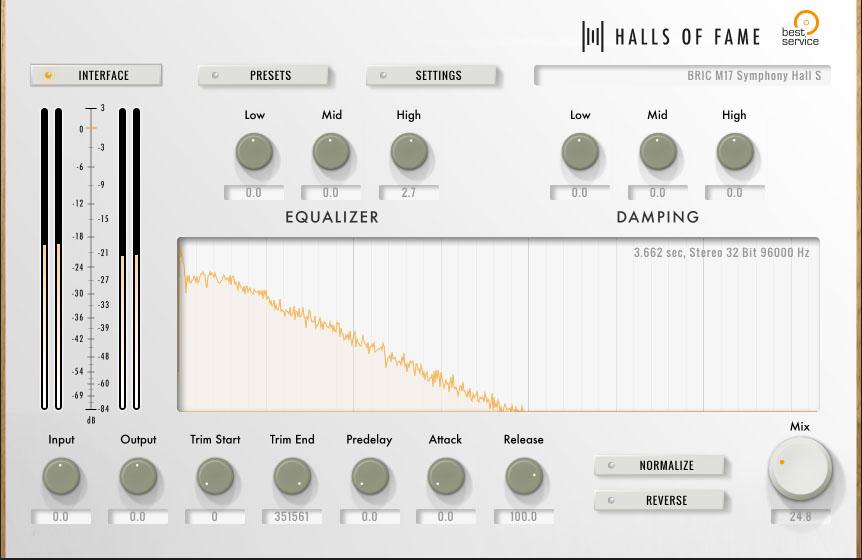Viewport: 862px width, 560px height.
Task: Switch to the Interface view
Action: point(95,76)
